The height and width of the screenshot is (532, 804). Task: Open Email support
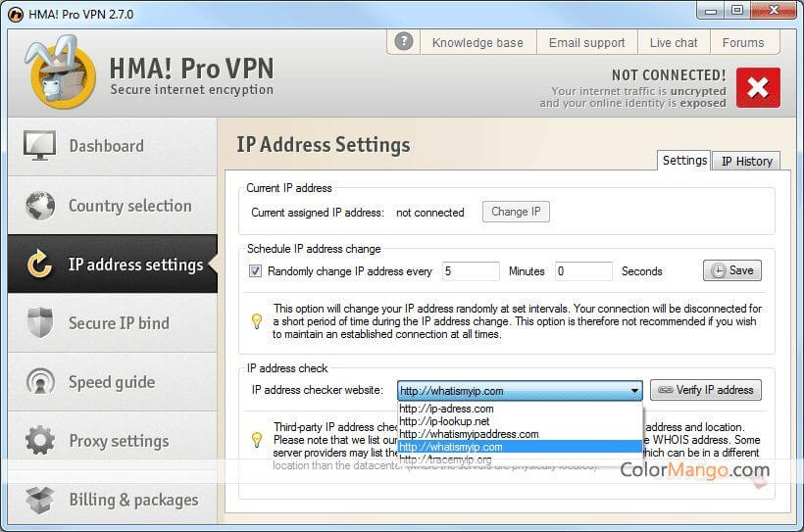(586, 42)
